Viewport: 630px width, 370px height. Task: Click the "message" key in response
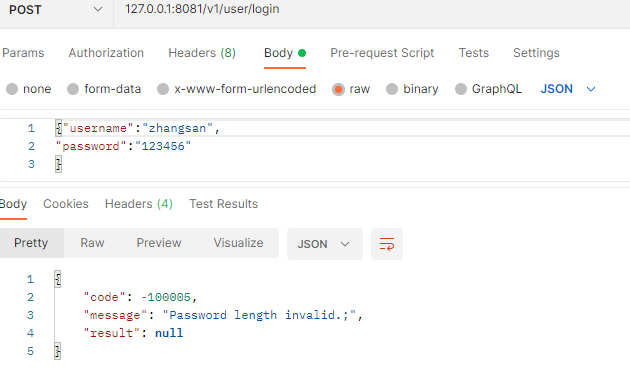pyautogui.click(x=115, y=315)
